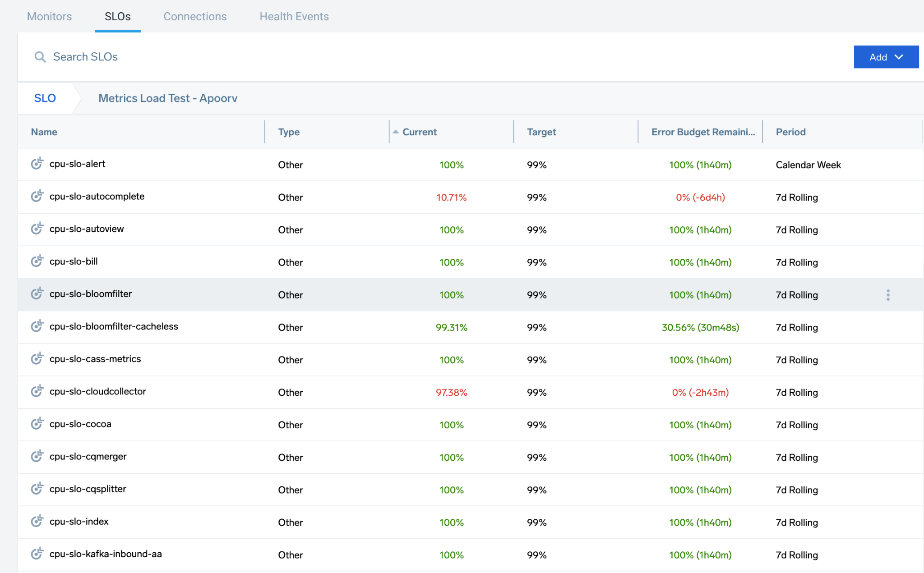924x573 pixels.
Task: Open the Add dropdown menu
Action: (886, 57)
